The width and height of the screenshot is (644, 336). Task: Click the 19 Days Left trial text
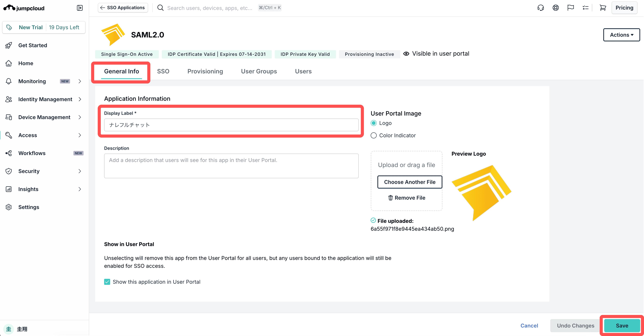coord(64,27)
